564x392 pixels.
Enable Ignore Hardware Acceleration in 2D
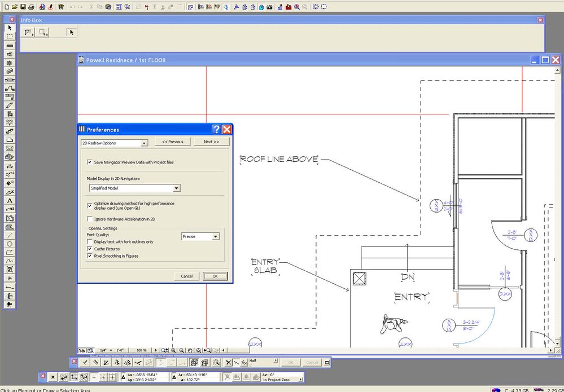(x=90, y=219)
